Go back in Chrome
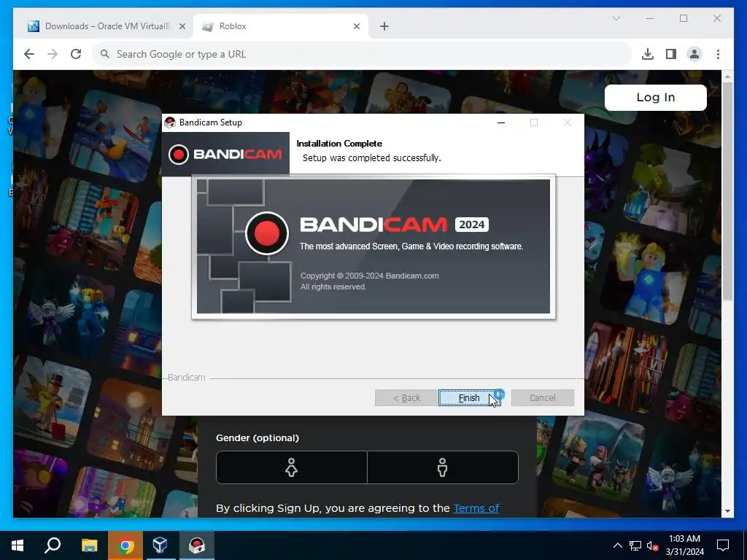Image resolution: width=747 pixels, height=560 pixels. (29, 54)
